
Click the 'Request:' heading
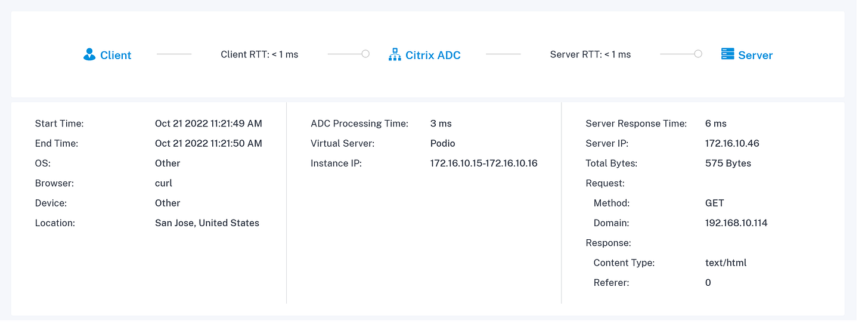pyautogui.click(x=605, y=183)
